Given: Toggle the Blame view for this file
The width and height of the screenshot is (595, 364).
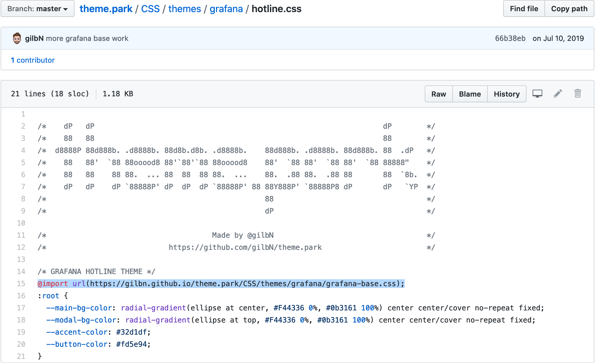Looking at the screenshot, I should (470, 94).
